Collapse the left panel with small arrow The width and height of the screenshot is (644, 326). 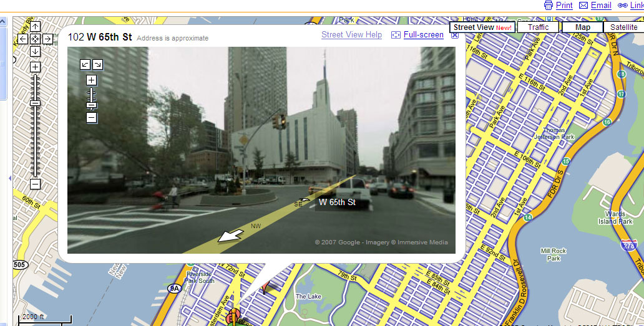10,178
